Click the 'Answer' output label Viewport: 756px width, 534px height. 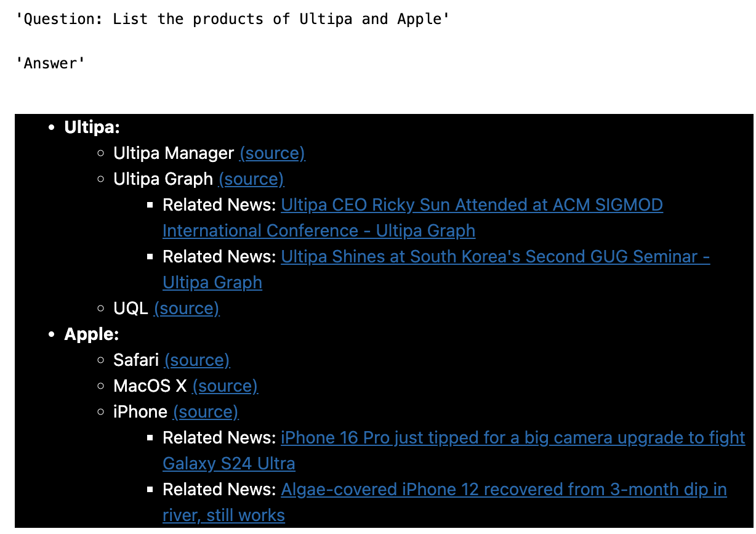tap(50, 63)
